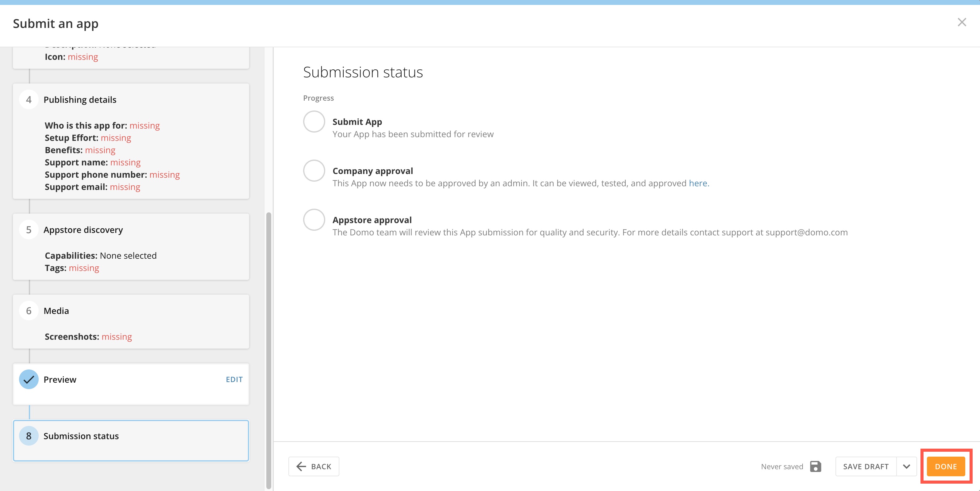The image size is (980, 491).
Task: Click 'Support name: missing' row
Action: point(92,163)
